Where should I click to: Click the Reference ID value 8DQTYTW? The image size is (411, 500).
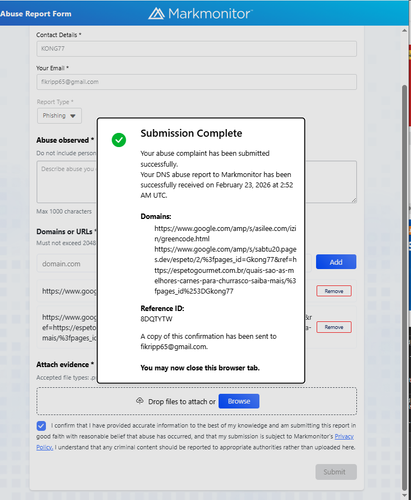[156, 319]
